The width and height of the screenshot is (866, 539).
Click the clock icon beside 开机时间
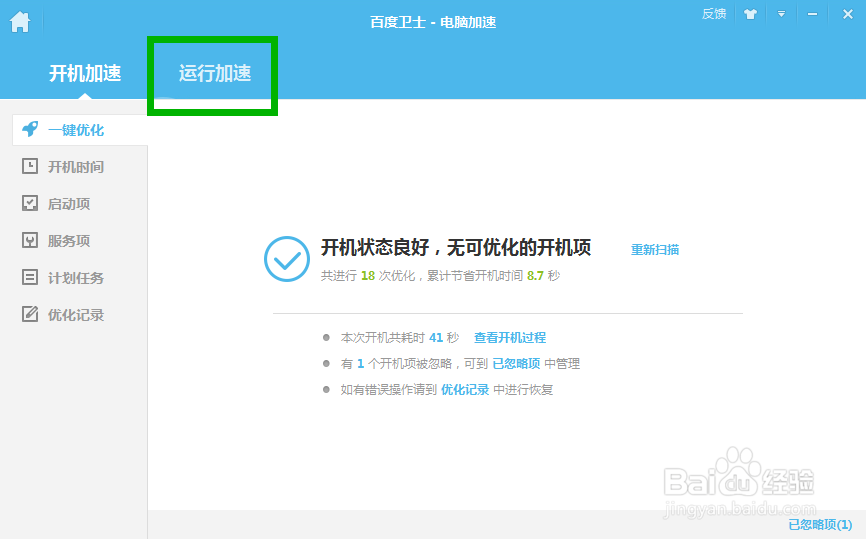click(x=30, y=166)
